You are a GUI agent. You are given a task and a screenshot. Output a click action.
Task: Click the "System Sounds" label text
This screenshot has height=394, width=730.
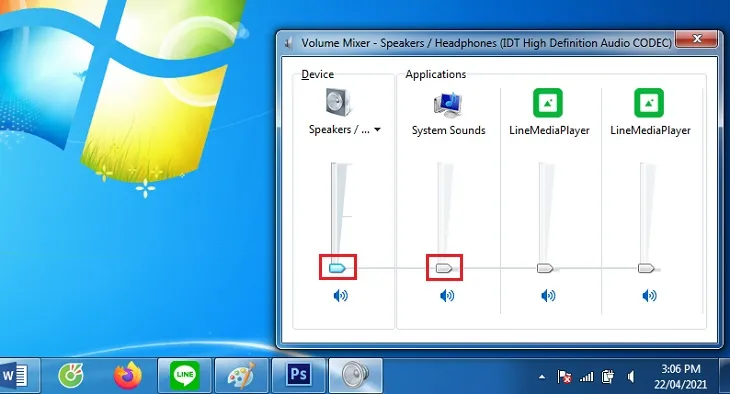coord(448,130)
